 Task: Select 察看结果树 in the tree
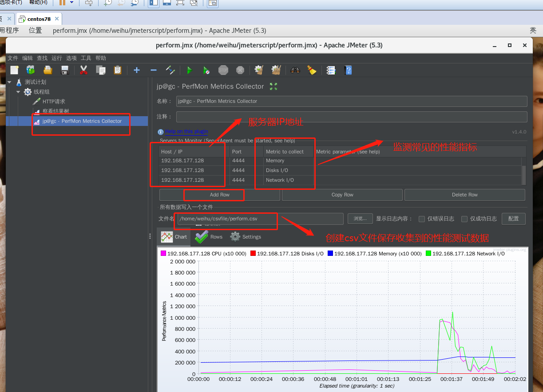pyautogui.click(x=55, y=111)
